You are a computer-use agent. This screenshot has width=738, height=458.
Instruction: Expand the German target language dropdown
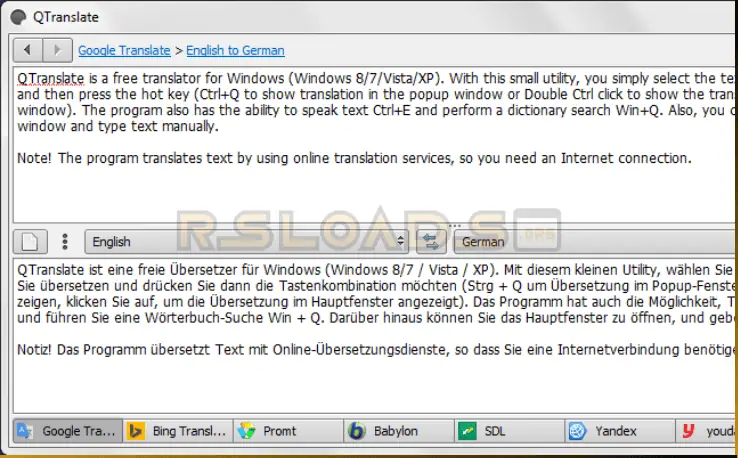595,242
